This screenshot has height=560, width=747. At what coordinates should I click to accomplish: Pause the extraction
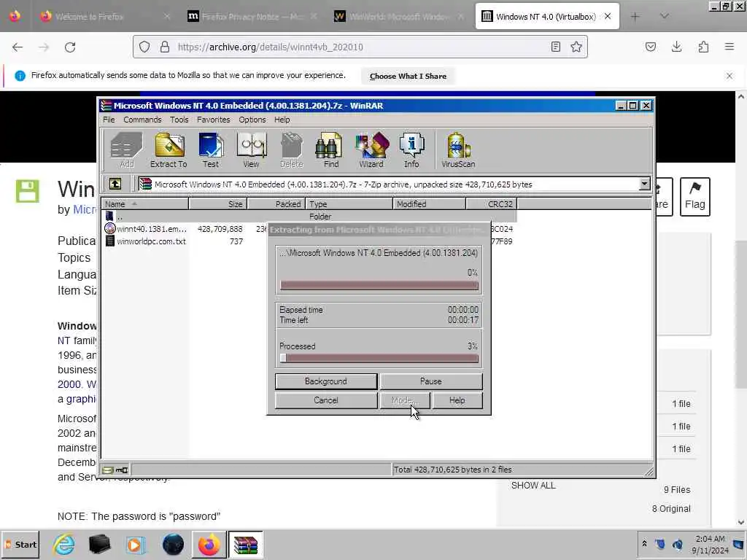(x=430, y=381)
